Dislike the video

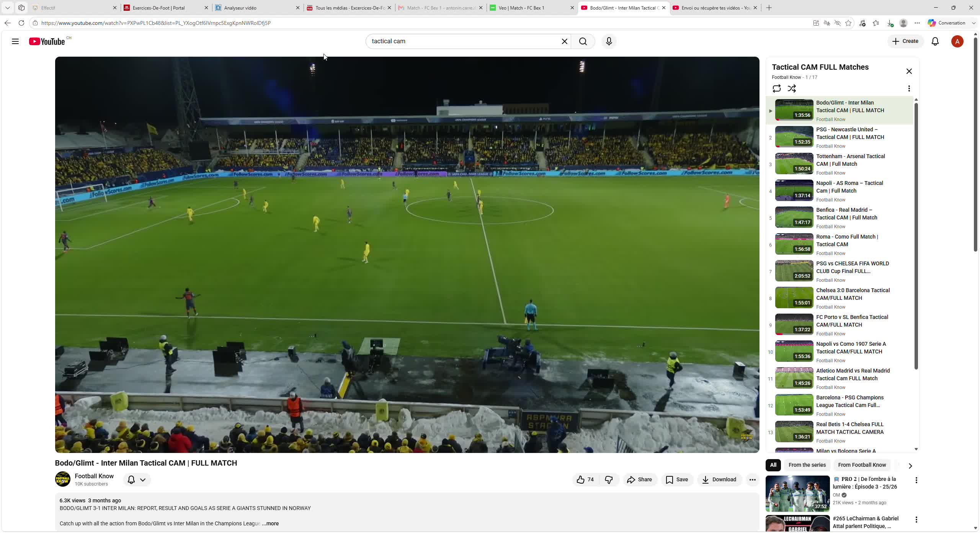click(x=609, y=479)
